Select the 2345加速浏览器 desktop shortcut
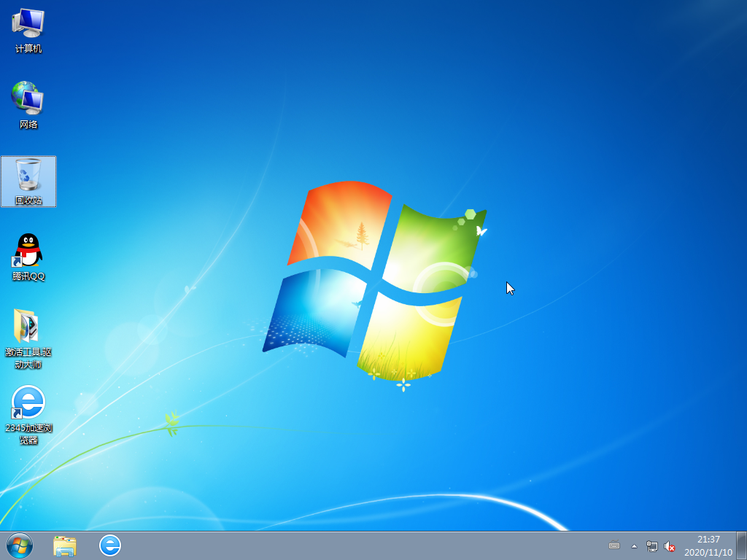747x560 pixels. [28, 415]
